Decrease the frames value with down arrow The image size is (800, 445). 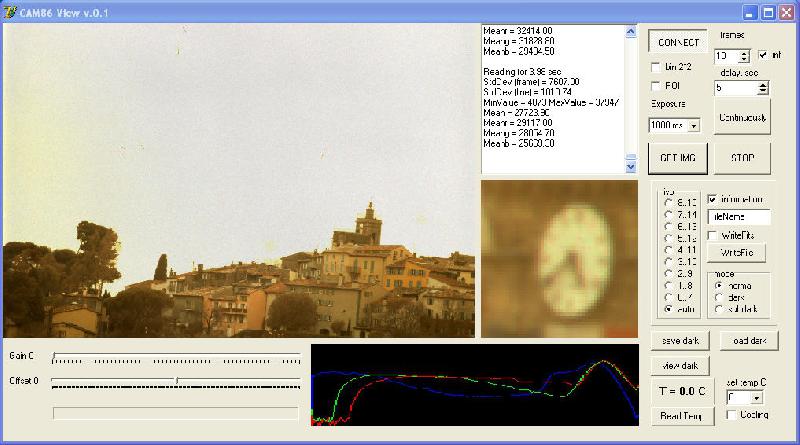pos(744,59)
